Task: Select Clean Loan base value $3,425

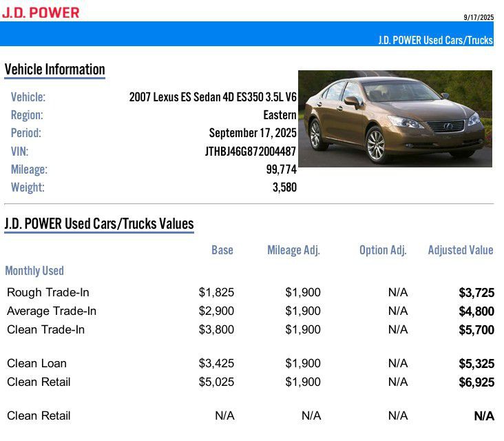Action: [216, 363]
